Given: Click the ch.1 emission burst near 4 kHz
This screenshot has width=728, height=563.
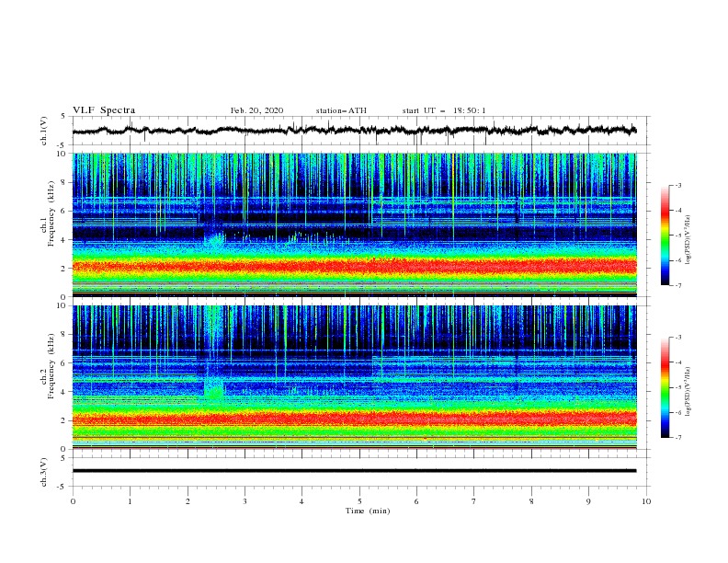Looking at the screenshot, I should point(214,239).
